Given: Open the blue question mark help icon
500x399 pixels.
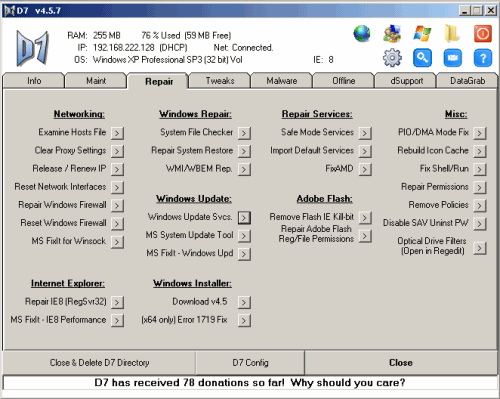Looking at the screenshot, I should click(x=483, y=58).
